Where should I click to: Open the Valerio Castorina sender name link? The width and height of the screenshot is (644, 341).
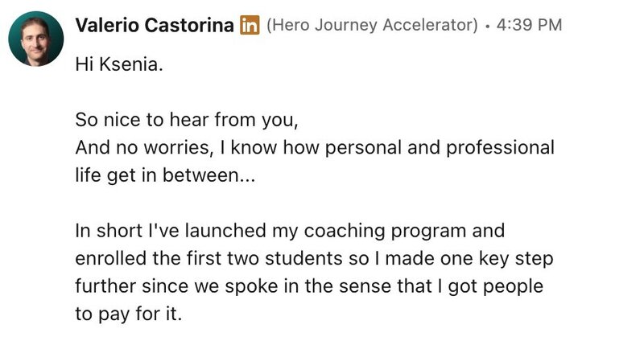[x=155, y=25]
